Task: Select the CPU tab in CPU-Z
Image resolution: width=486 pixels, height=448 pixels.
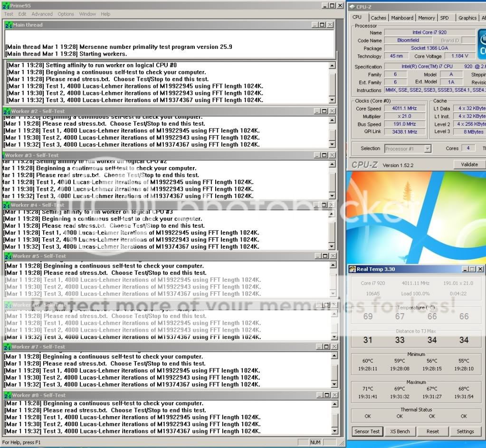Action: [x=357, y=18]
